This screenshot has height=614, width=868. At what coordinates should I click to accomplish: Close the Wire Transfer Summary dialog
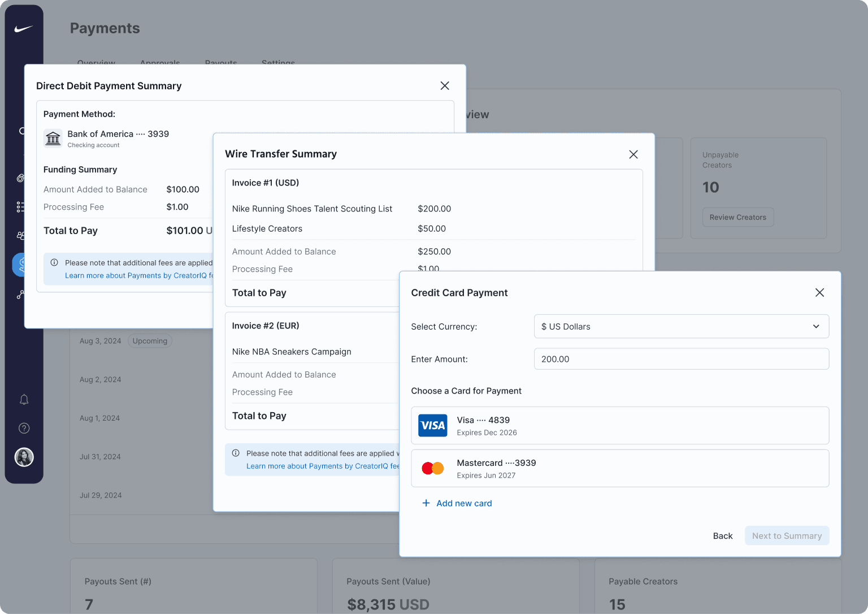633,154
